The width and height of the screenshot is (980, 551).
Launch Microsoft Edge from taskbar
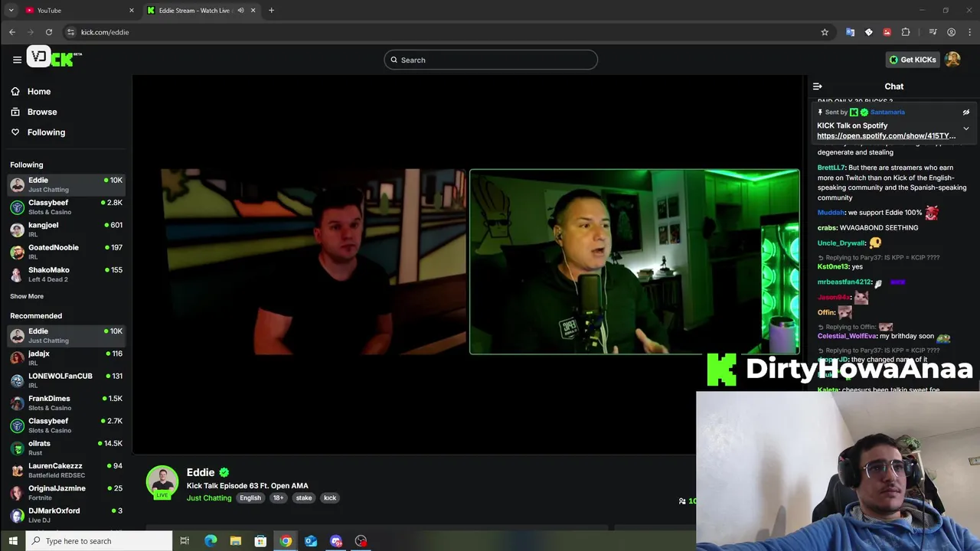211,541
